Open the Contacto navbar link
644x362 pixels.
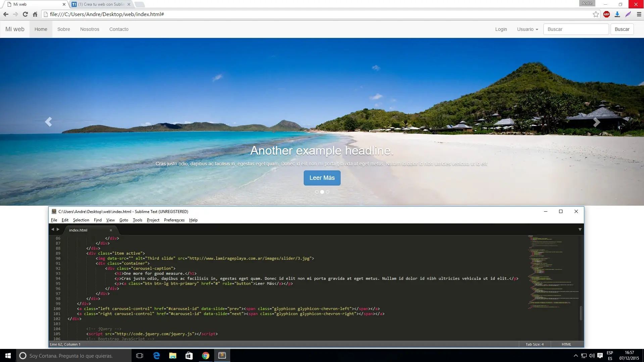pos(119,29)
